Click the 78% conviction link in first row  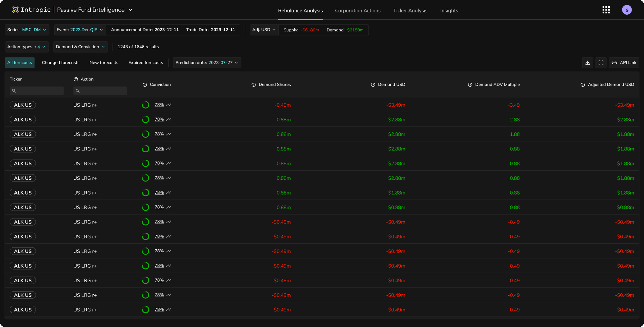[159, 105]
